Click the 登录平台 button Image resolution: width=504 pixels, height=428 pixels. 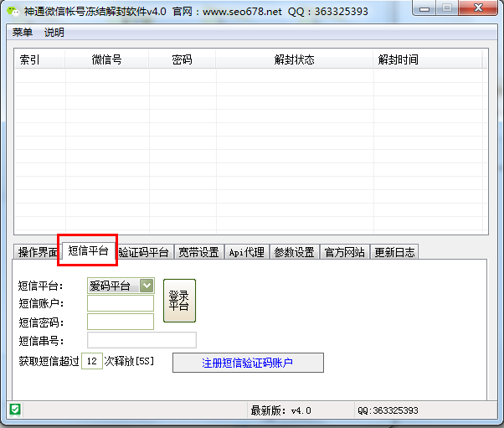point(179,301)
